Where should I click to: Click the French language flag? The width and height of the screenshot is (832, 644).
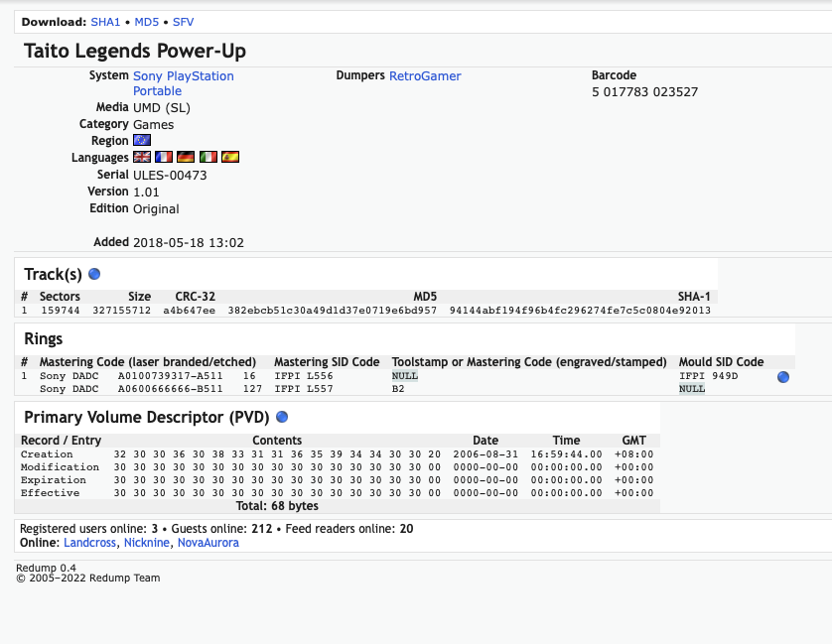(164, 157)
